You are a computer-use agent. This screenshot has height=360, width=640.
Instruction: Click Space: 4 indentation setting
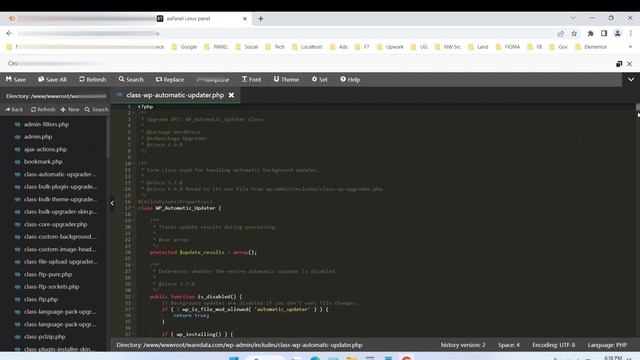coord(509,345)
